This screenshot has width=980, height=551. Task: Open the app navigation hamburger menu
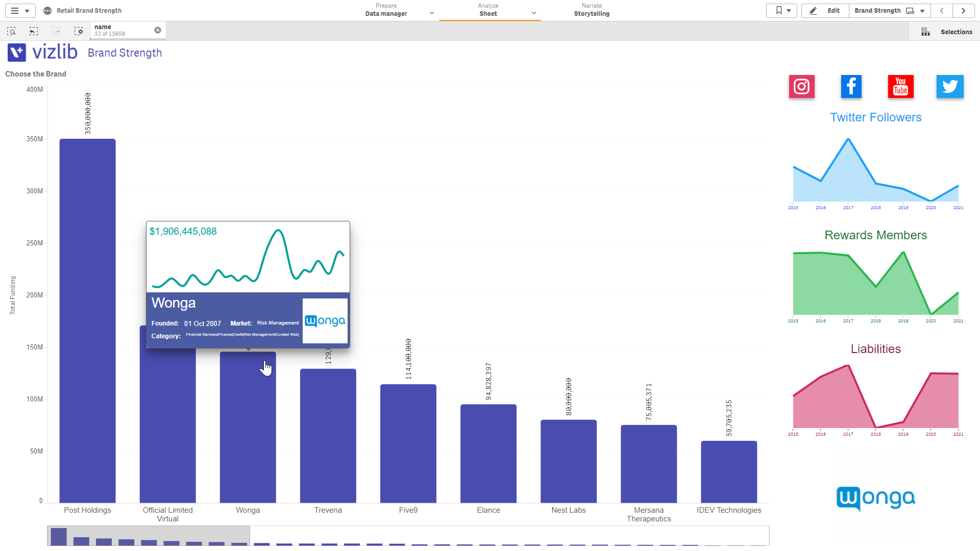coord(15,10)
